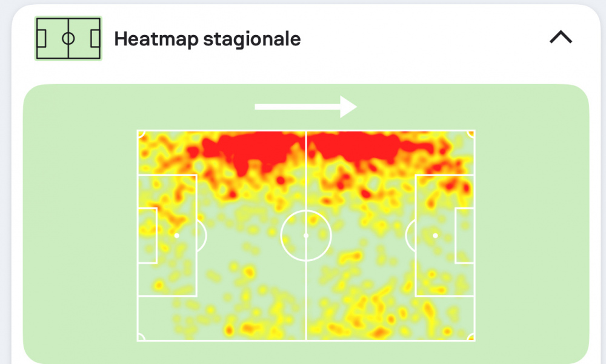The width and height of the screenshot is (606, 364).
Task: Collapse the Heatmap stagionale section using the chevron
Action: click(x=561, y=38)
